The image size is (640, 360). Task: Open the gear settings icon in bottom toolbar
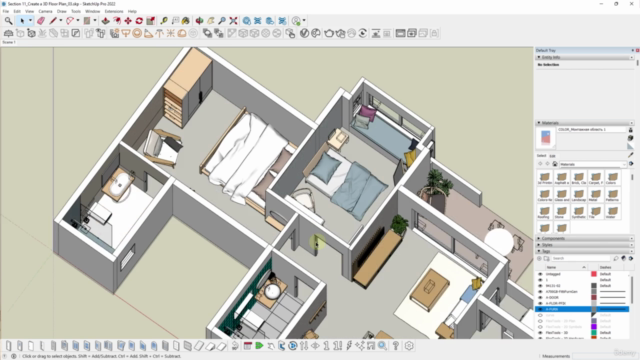tap(409, 346)
